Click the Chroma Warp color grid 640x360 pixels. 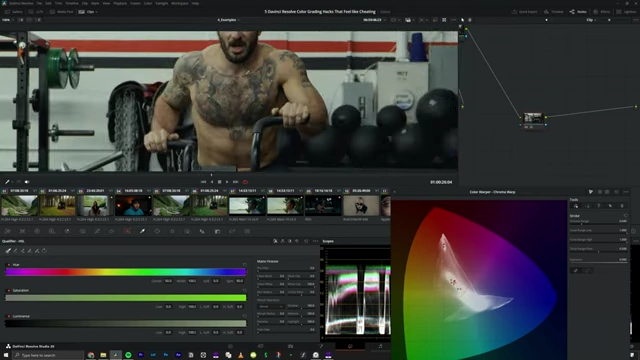[478, 280]
